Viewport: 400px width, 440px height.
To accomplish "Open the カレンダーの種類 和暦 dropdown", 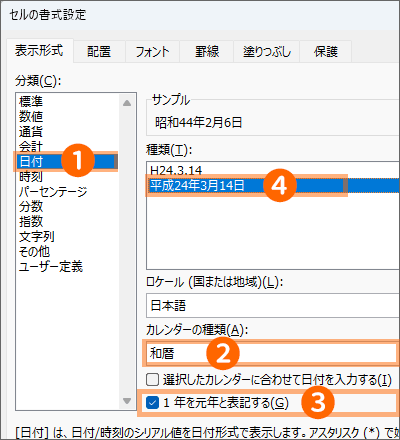I will tap(273, 353).
